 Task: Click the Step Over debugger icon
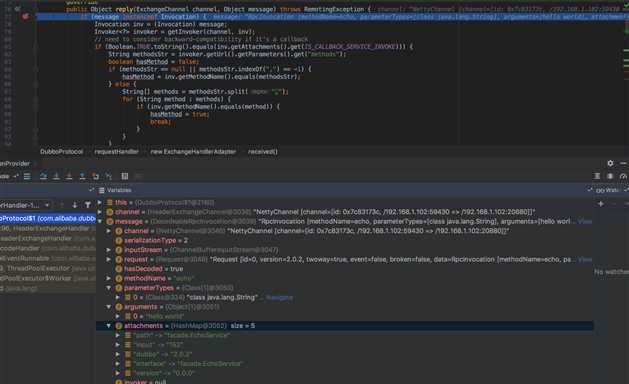point(43,176)
